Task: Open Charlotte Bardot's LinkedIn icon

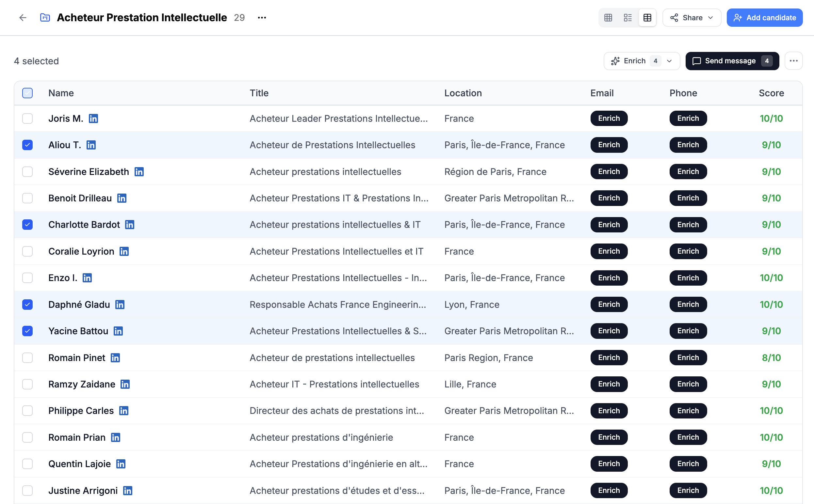Action: 129,225
